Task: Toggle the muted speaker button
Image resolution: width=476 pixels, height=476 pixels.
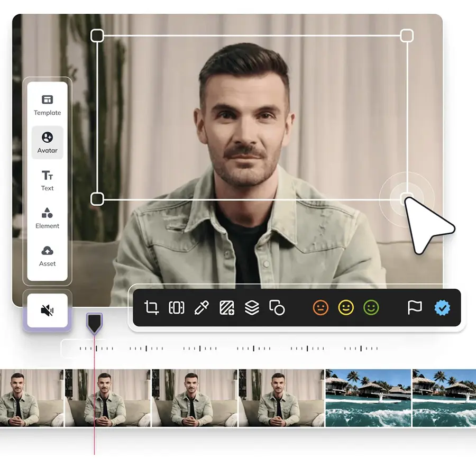Action: (48, 310)
